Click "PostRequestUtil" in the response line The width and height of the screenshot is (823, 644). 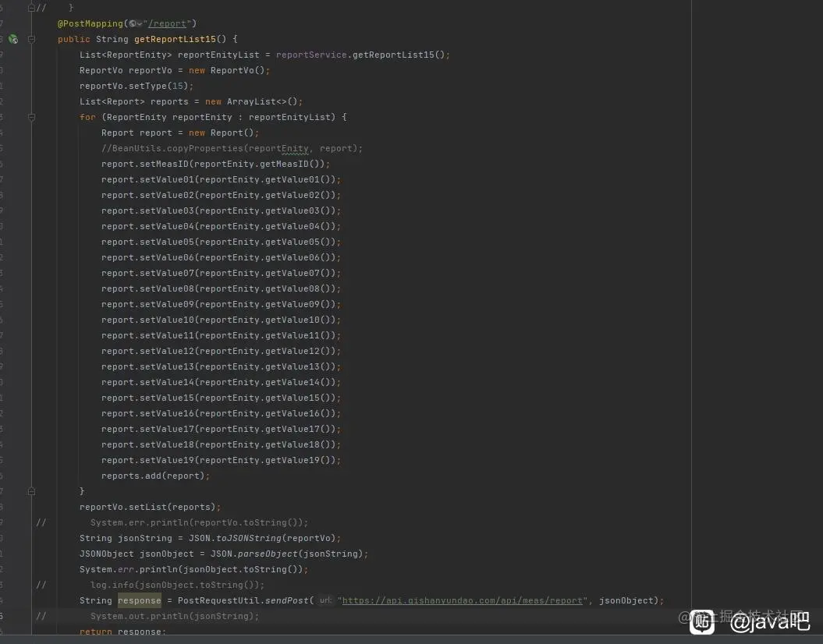[218, 600]
